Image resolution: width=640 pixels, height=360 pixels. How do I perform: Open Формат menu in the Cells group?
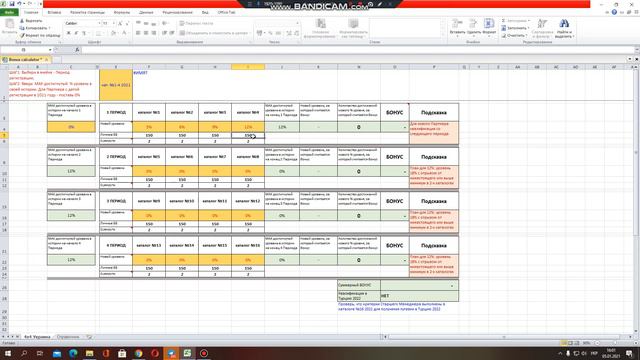[489, 27]
